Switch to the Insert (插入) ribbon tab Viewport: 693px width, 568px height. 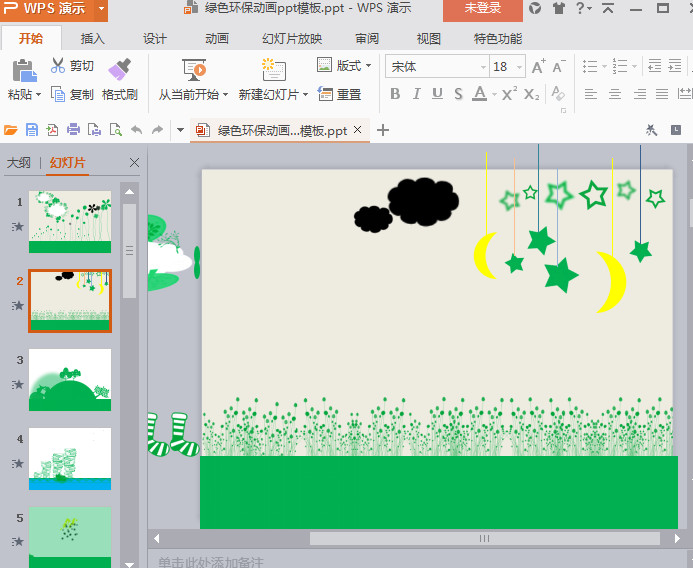(92, 39)
